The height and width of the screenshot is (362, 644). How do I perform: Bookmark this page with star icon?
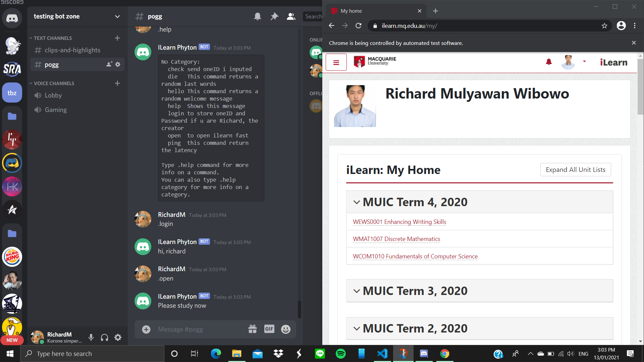click(x=604, y=25)
